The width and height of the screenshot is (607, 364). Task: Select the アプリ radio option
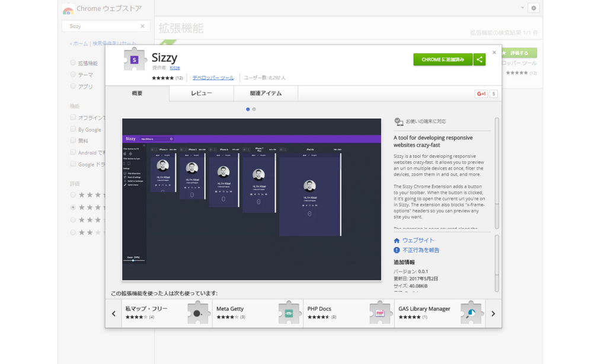[73, 86]
